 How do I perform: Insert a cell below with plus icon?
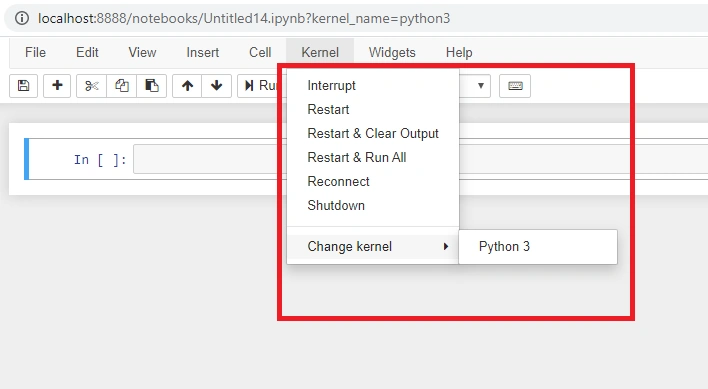tap(57, 86)
